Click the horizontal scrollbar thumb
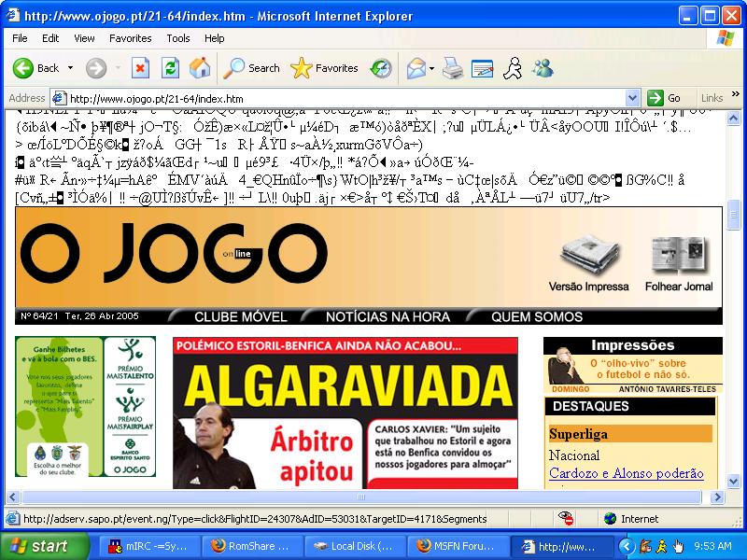The image size is (747, 560). tap(361, 497)
